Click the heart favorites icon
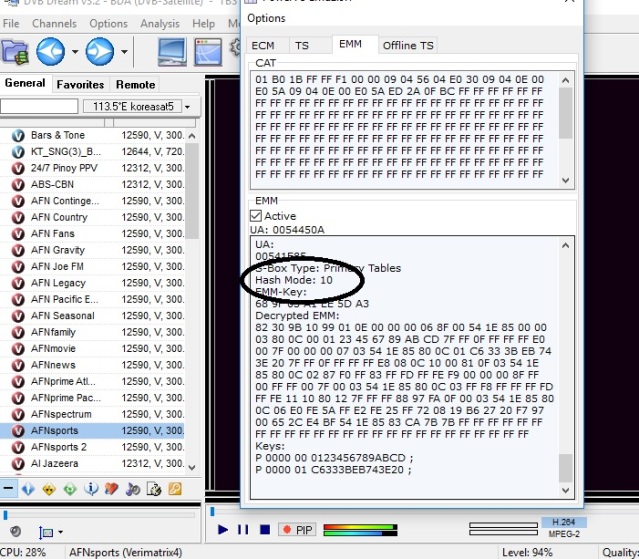Viewport: 639px width, 559px height. tap(111, 489)
